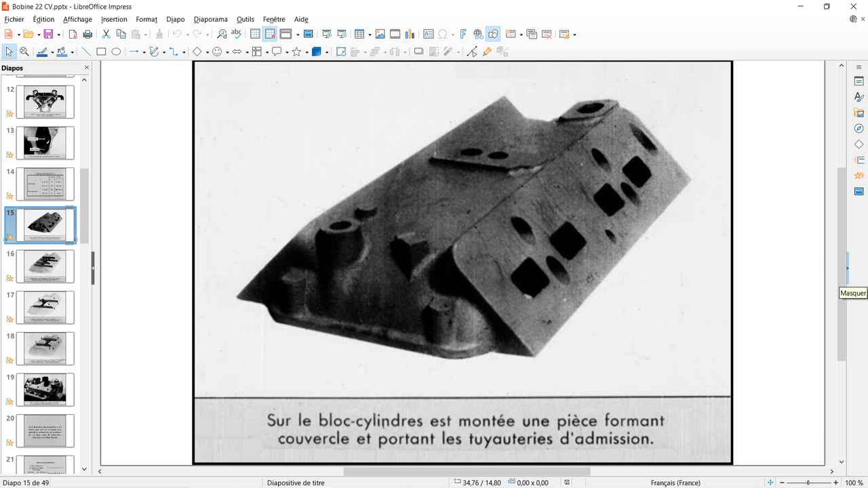Open the Insertion menu
The height and width of the screenshot is (488, 868).
pyautogui.click(x=114, y=20)
